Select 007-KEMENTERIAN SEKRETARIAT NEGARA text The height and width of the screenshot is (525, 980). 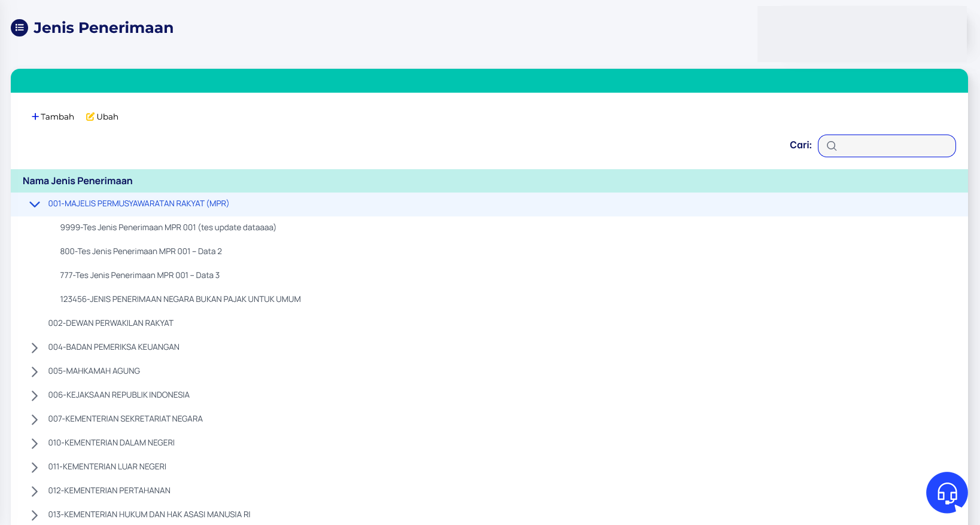126,419
